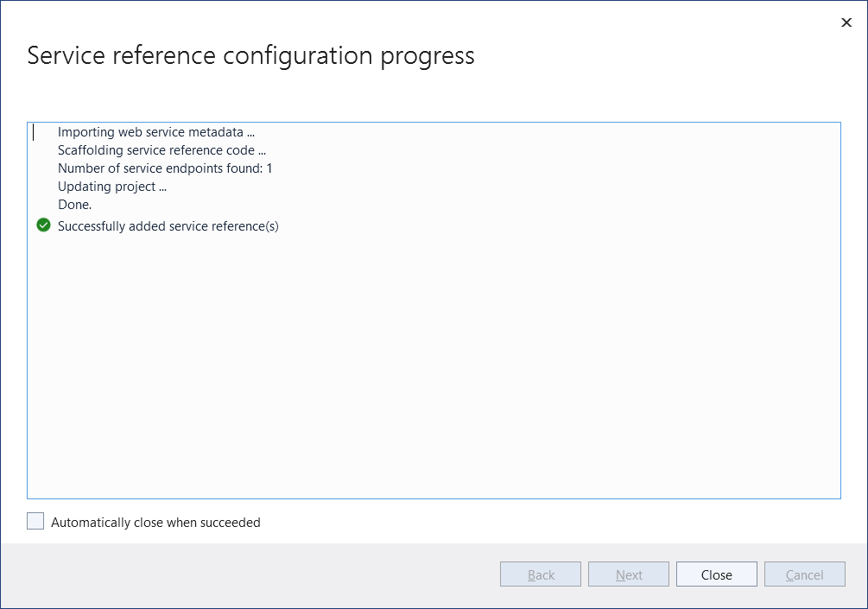
Task: Click the text cursor in the log area
Action: 34,131
